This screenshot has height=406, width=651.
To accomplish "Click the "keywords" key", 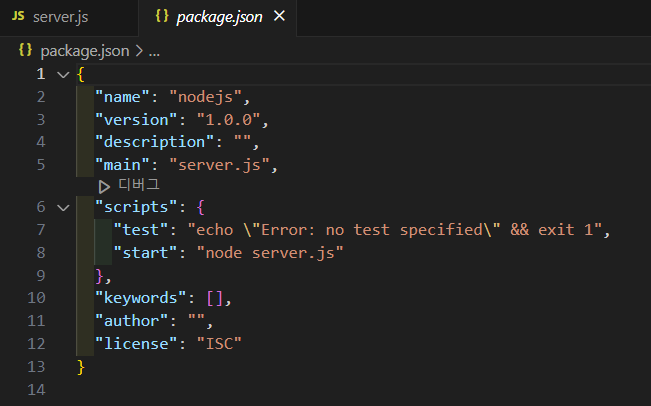I will tap(141, 298).
